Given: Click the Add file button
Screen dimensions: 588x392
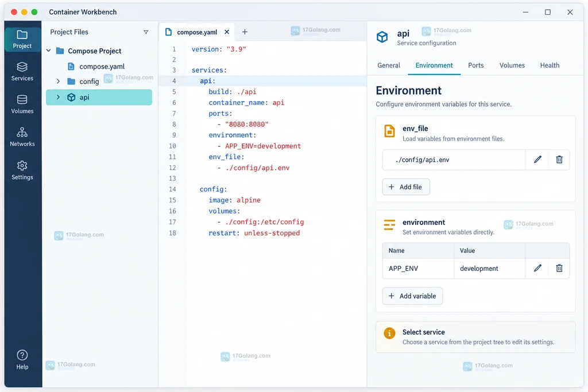Looking at the screenshot, I should point(406,187).
